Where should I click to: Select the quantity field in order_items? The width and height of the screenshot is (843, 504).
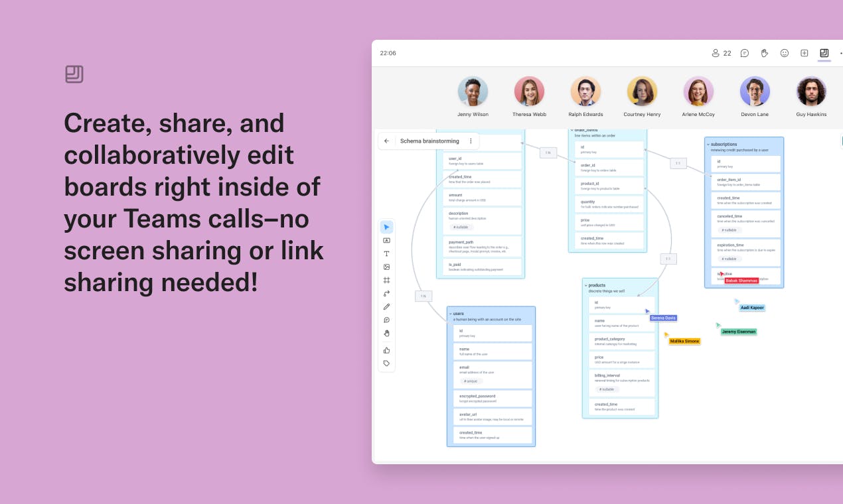610,204
